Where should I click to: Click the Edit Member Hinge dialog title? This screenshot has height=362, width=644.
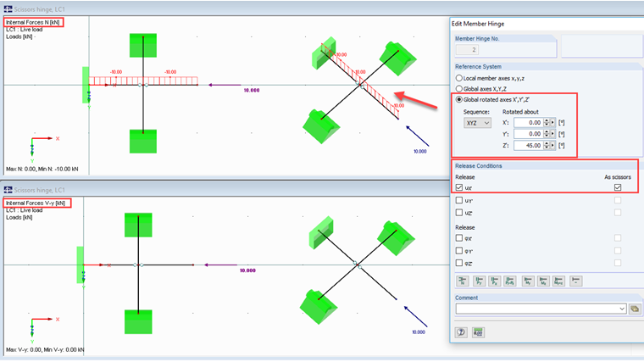coord(478,24)
